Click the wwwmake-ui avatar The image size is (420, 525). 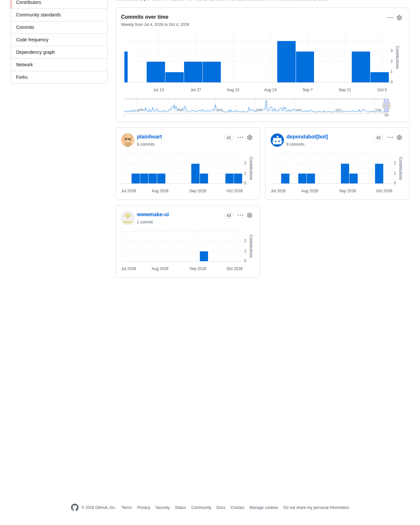click(x=128, y=218)
